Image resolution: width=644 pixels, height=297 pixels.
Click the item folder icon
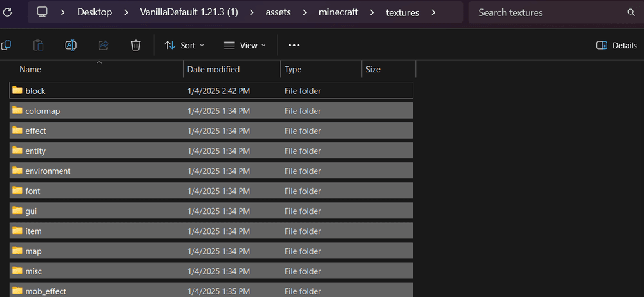[x=17, y=231]
